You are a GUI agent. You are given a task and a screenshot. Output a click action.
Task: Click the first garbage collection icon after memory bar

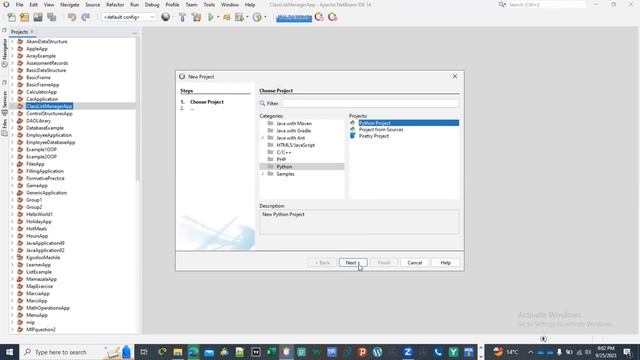(319, 17)
